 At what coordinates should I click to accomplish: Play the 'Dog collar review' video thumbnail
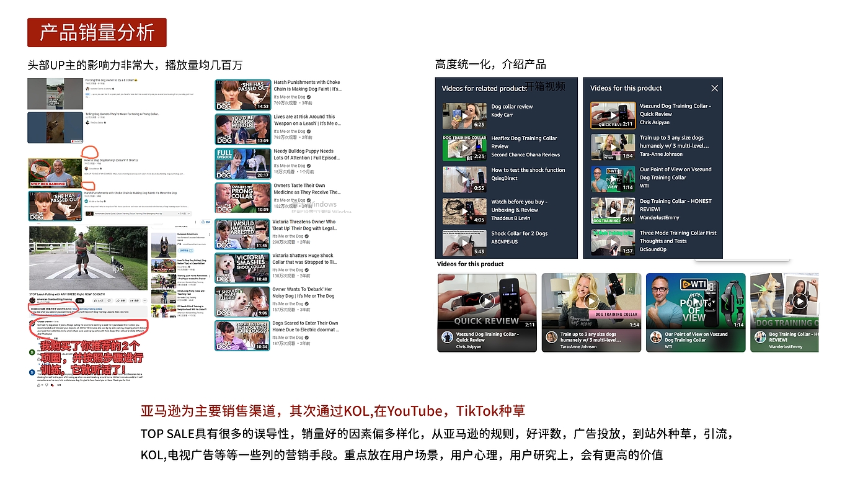coord(464,115)
